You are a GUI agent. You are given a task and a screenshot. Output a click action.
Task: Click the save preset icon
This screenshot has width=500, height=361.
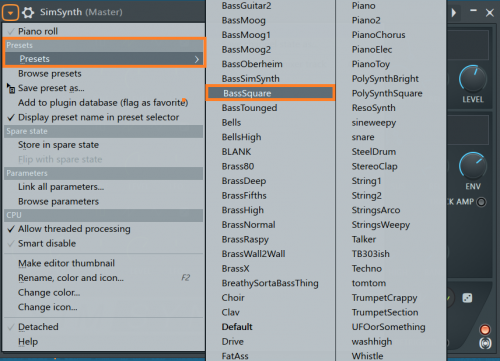(x=11, y=89)
